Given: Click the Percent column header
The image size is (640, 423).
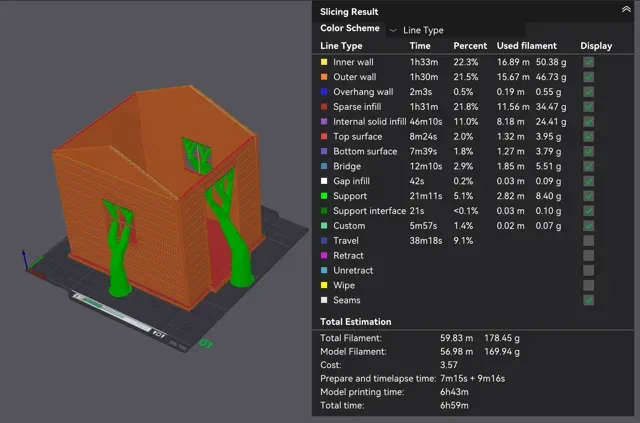Looking at the screenshot, I should (x=470, y=46).
